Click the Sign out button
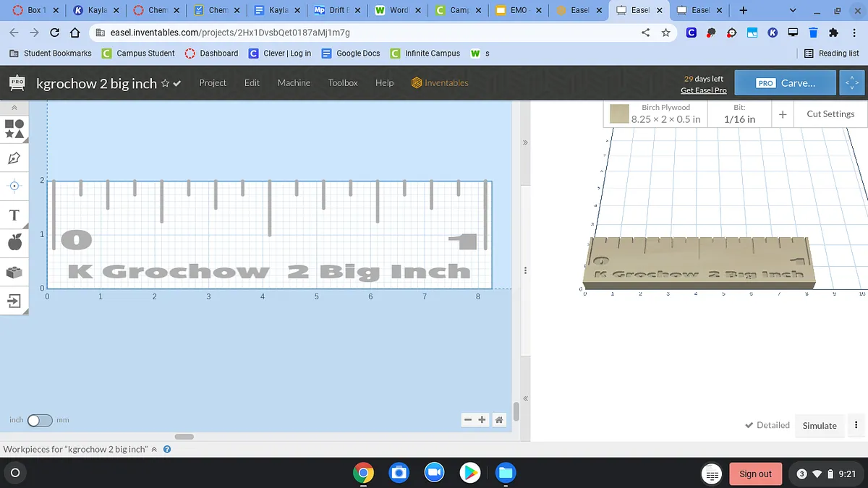The width and height of the screenshot is (868, 488). [755, 474]
